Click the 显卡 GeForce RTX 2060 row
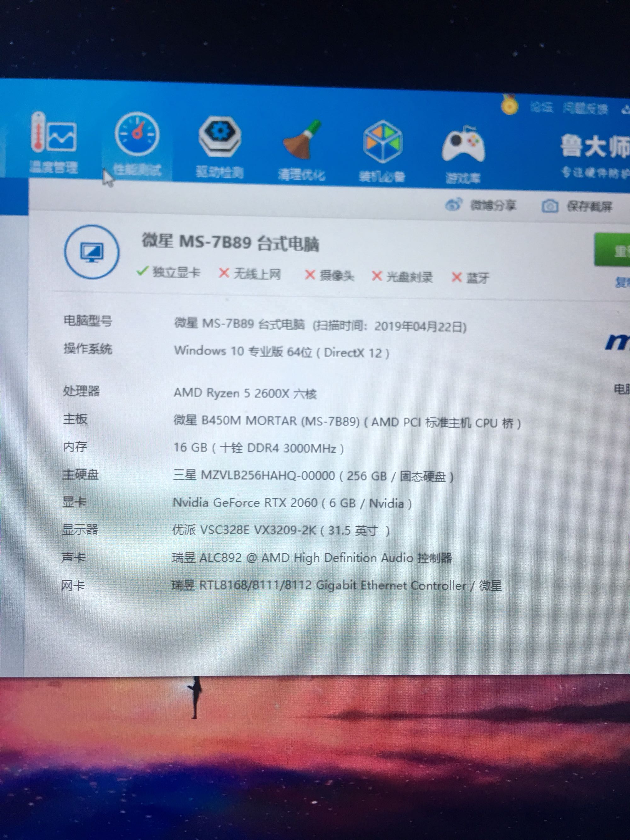 (x=292, y=503)
